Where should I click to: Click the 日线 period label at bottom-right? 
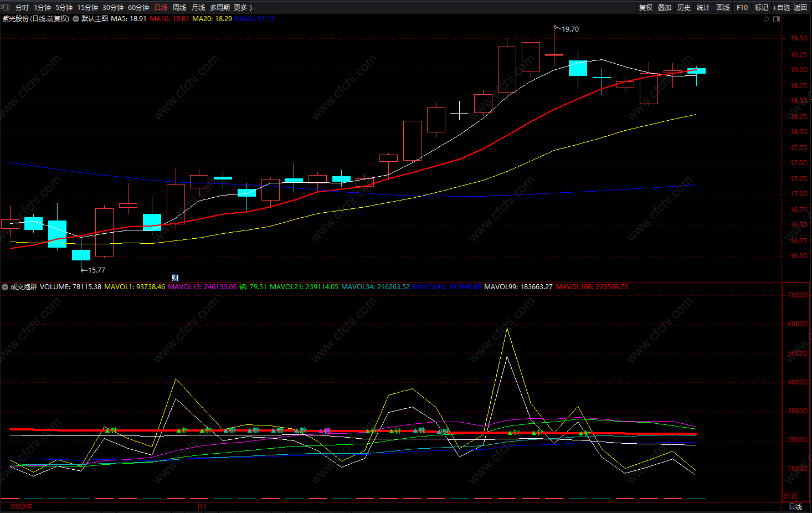(795, 507)
